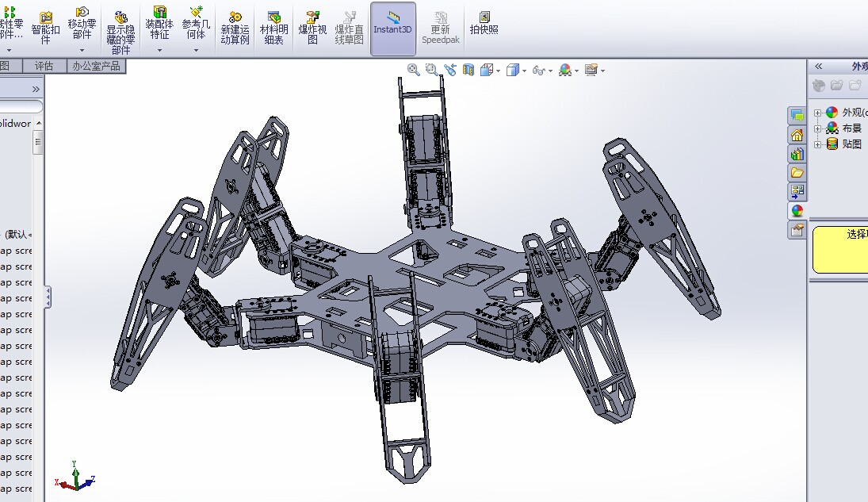Open 材料明细表 Bill of Materials
868x502 pixels.
273,29
